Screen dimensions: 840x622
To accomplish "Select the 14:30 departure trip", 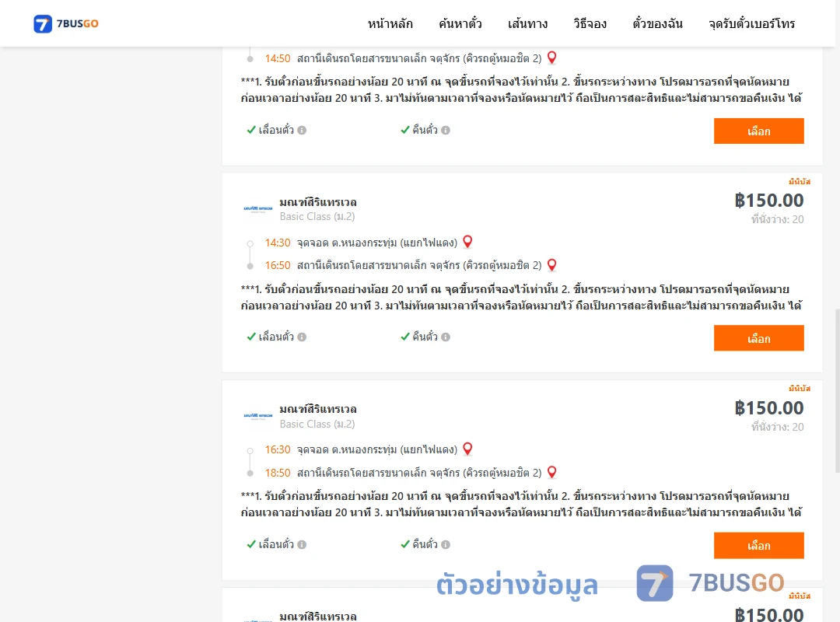I will coord(758,338).
